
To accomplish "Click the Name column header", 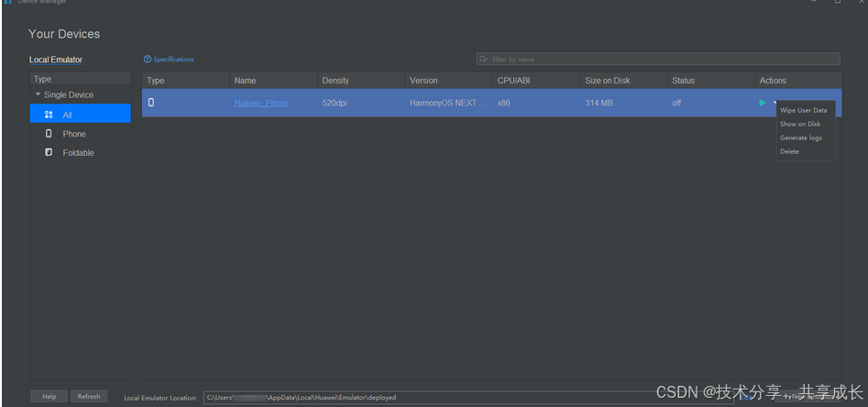I will click(x=273, y=81).
